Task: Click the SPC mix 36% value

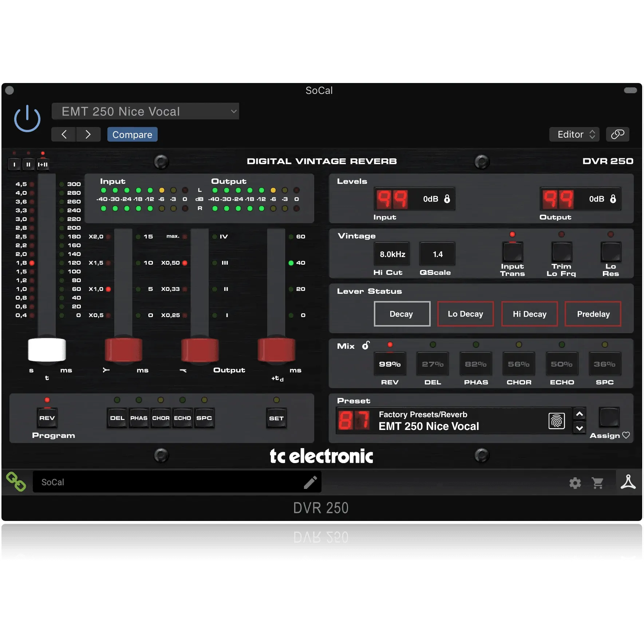Action: [605, 364]
